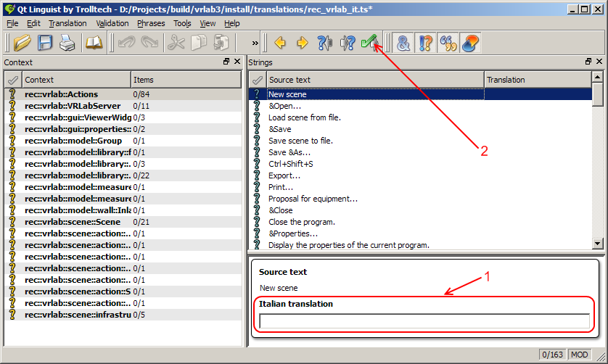
Task: Close the Context dock panel
Action: pyautogui.click(x=237, y=61)
